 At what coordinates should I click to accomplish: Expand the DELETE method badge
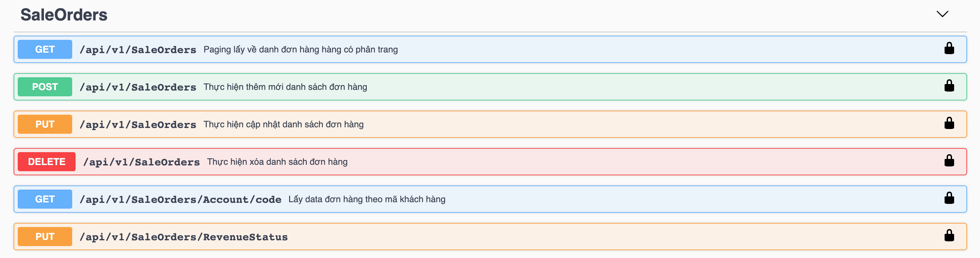pos(47,162)
